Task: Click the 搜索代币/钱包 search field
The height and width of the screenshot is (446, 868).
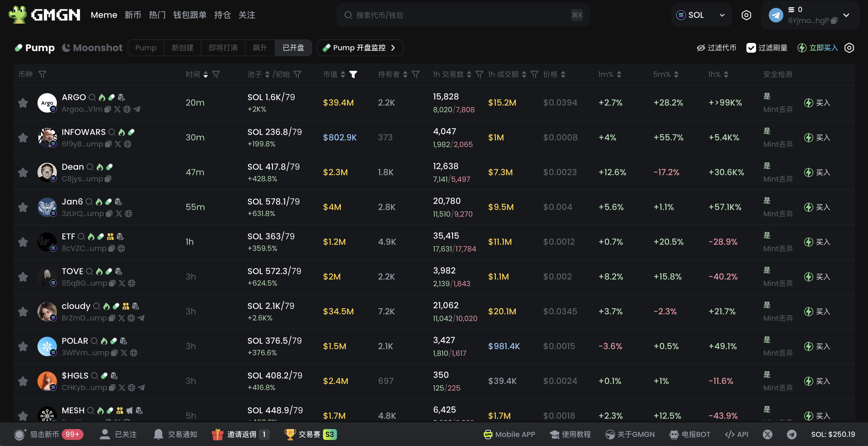Action: 463,15
